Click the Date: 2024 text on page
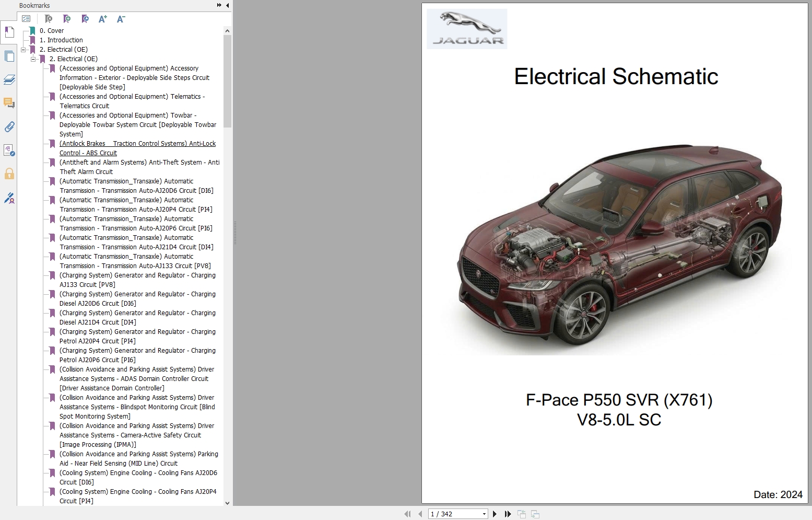812x520 pixels. pyautogui.click(x=778, y=494)
